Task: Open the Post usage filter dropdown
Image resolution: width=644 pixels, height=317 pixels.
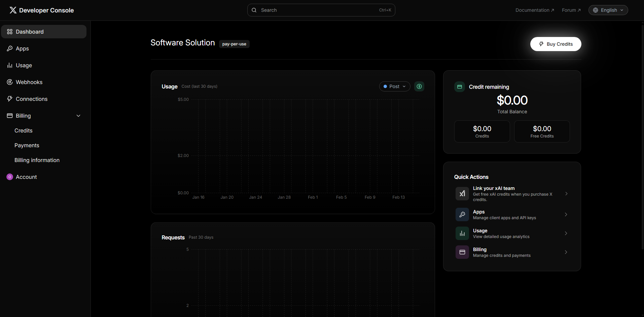Action: pyautogui.click(x=394, y=86)
